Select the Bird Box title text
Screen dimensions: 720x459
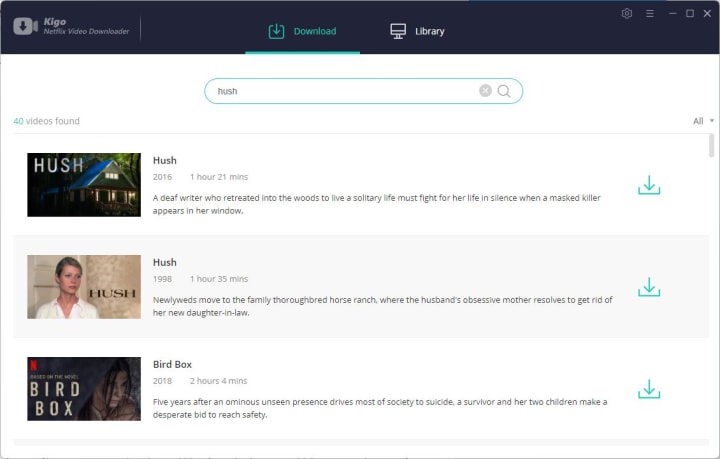(x=172, y=364)
